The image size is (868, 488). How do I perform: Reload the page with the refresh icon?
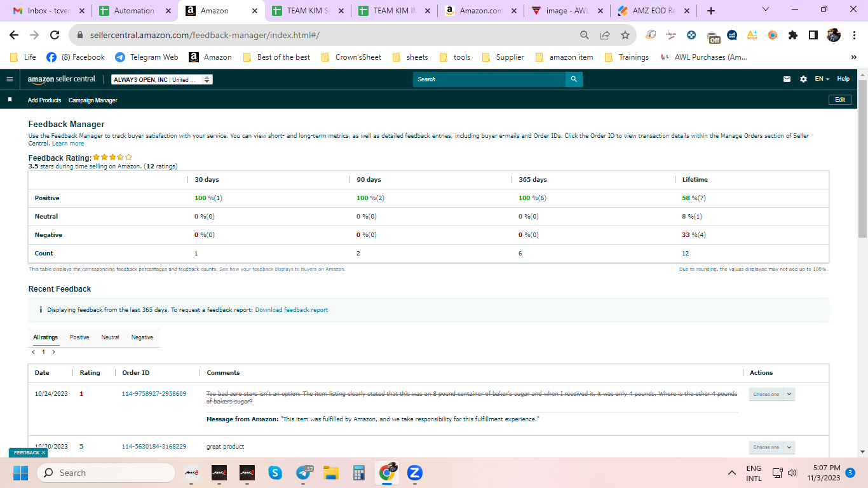(x=55, y=35)
